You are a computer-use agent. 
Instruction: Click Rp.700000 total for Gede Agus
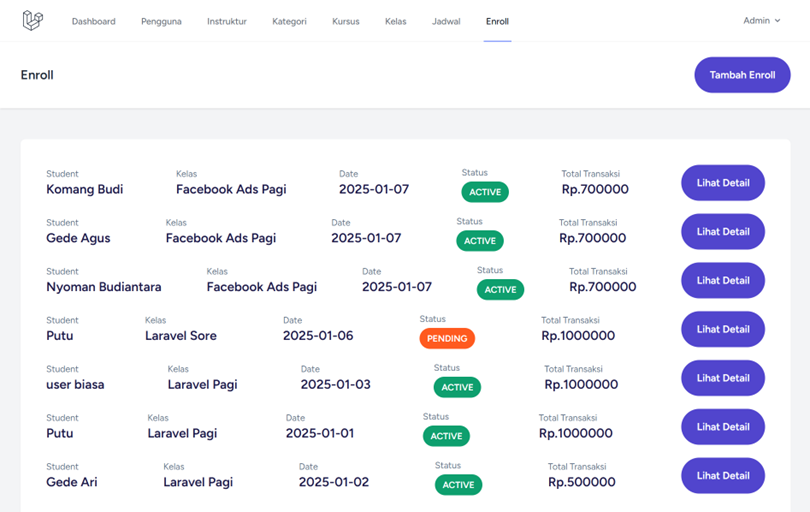click(593, 238)
